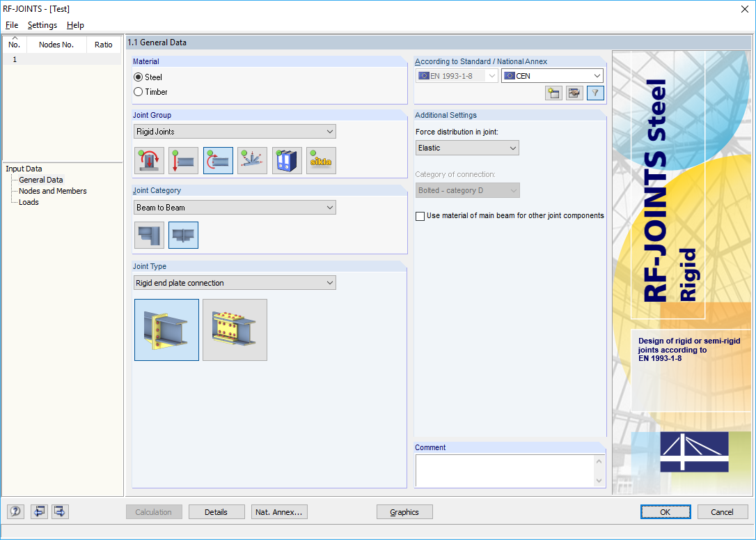Click the Cancel button
This screenshot has height=540, width=756.
pos(723,512)
